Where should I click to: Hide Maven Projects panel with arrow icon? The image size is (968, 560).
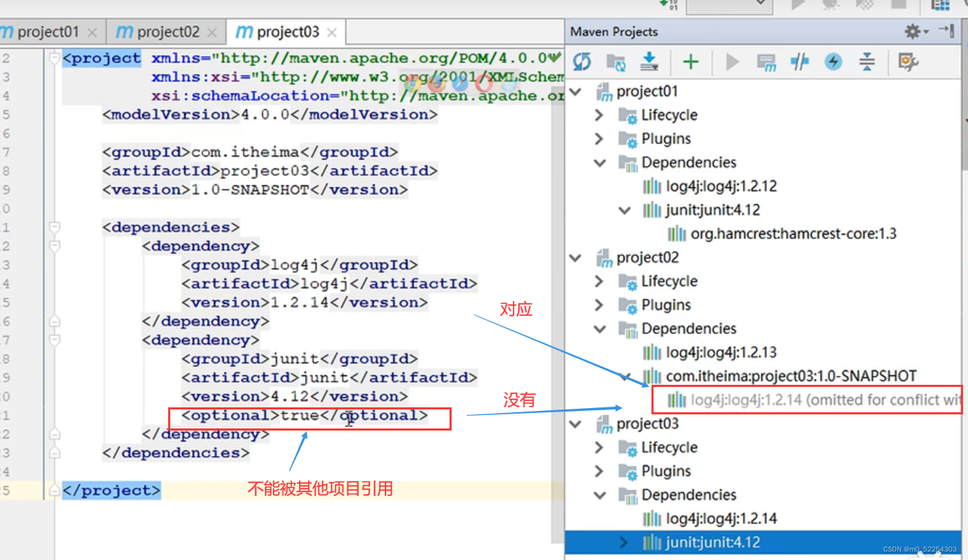947,31
